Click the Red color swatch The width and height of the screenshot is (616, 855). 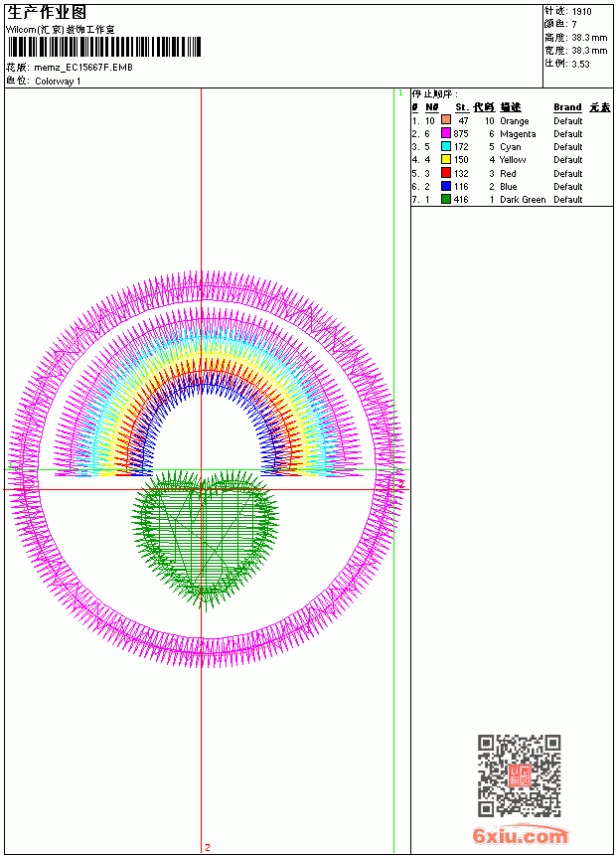tap(446, 173)
